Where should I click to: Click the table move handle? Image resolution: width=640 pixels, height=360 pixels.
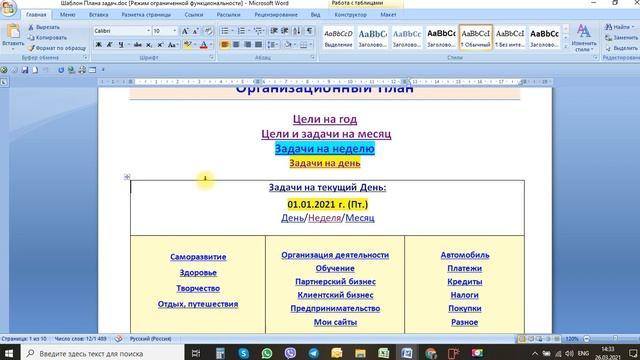click(x=127, y=177)
